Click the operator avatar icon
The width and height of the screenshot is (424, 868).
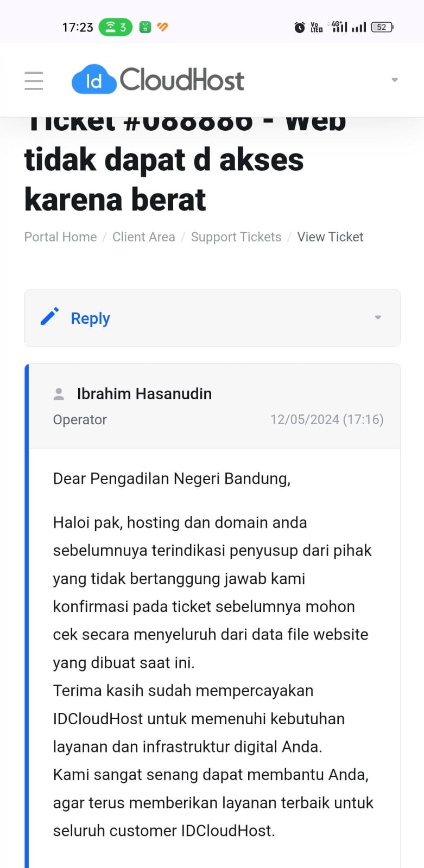pos(59,394)
